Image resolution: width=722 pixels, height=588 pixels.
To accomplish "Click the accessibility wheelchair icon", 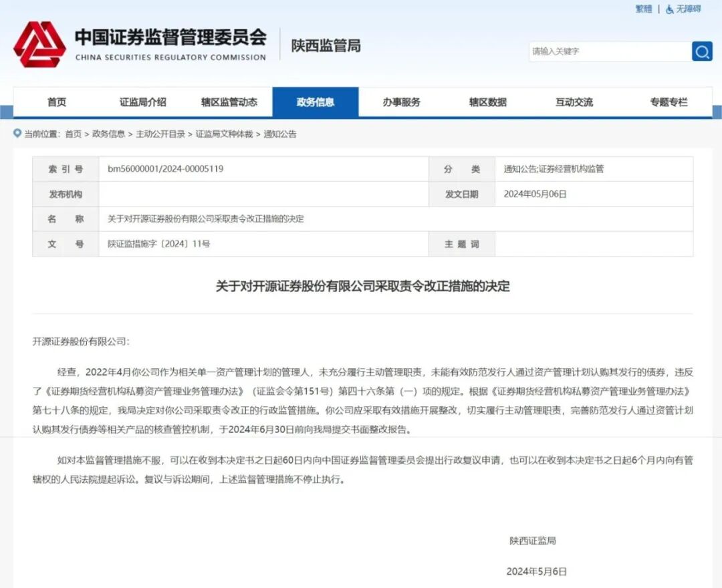I will point(669,9).
